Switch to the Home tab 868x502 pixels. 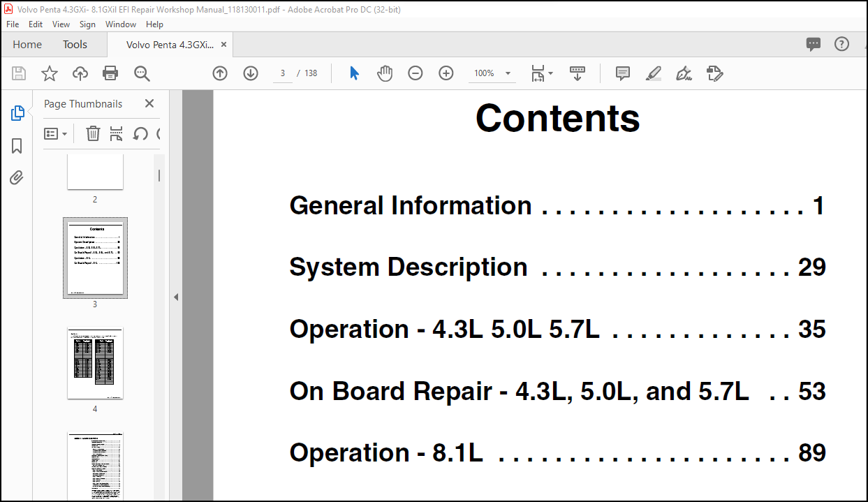click(x=27, y=44)
